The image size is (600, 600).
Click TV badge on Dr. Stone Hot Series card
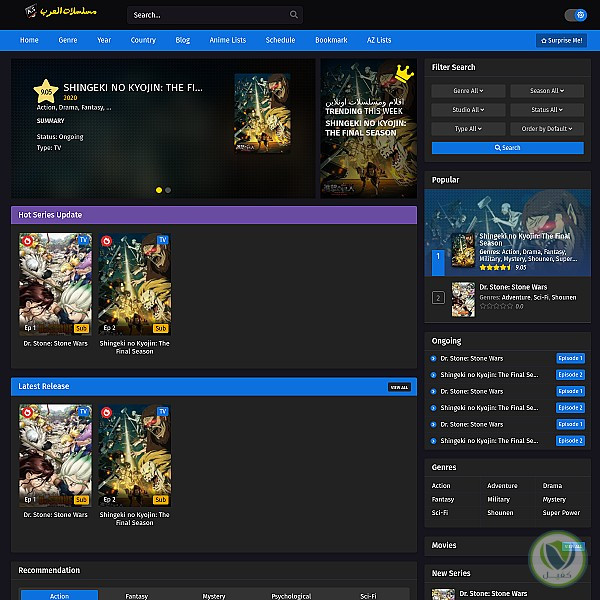click(84, 240)
